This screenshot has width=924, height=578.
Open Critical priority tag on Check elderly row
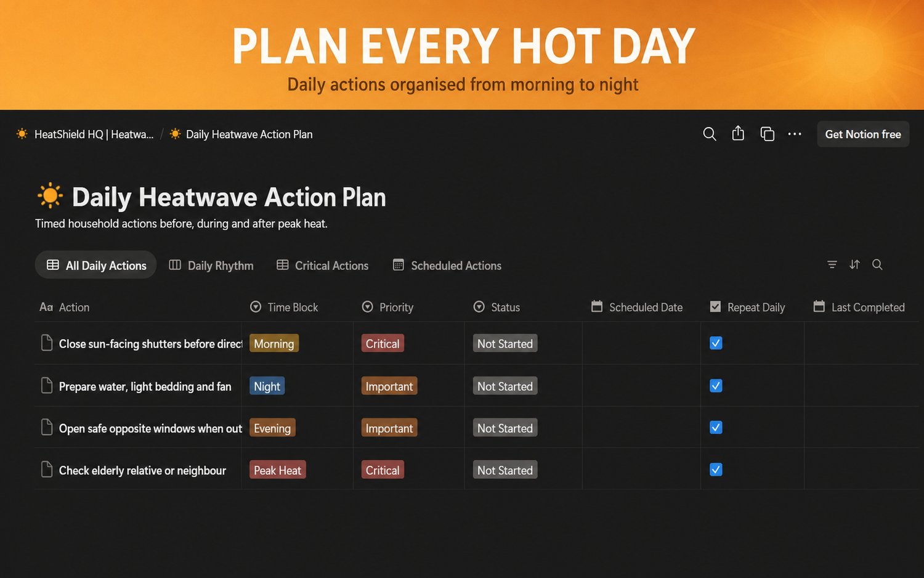[383, 470]
